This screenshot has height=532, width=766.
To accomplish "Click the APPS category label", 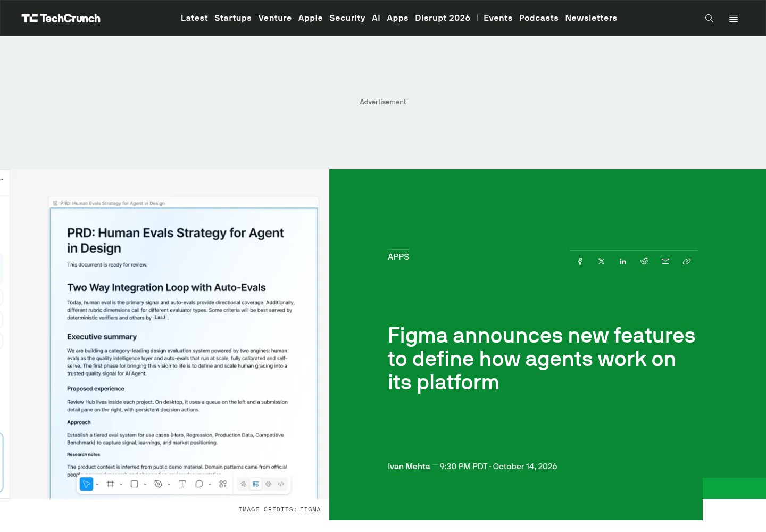I will pos(398,256).
